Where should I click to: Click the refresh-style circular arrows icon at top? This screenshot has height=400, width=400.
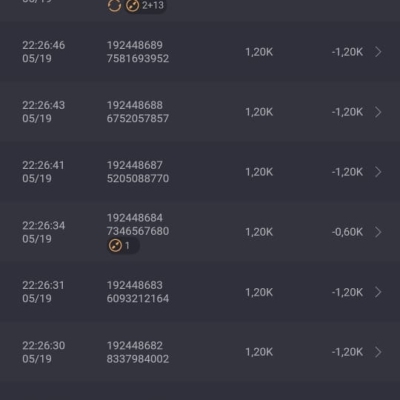coord(114,6)
